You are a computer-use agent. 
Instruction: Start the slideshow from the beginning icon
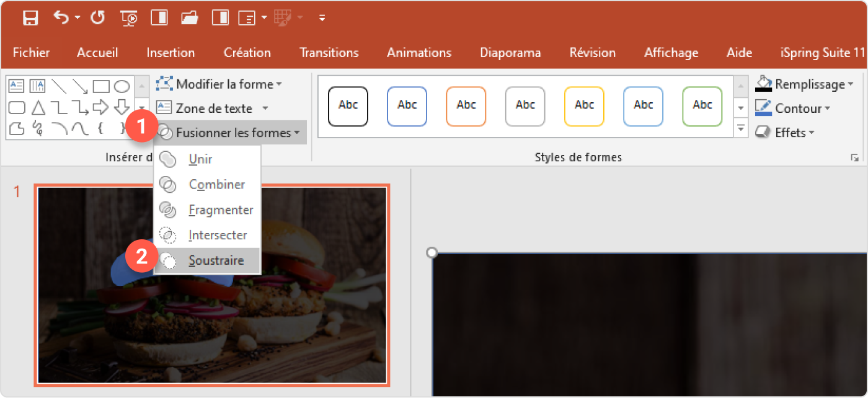[x=130, y=18]
